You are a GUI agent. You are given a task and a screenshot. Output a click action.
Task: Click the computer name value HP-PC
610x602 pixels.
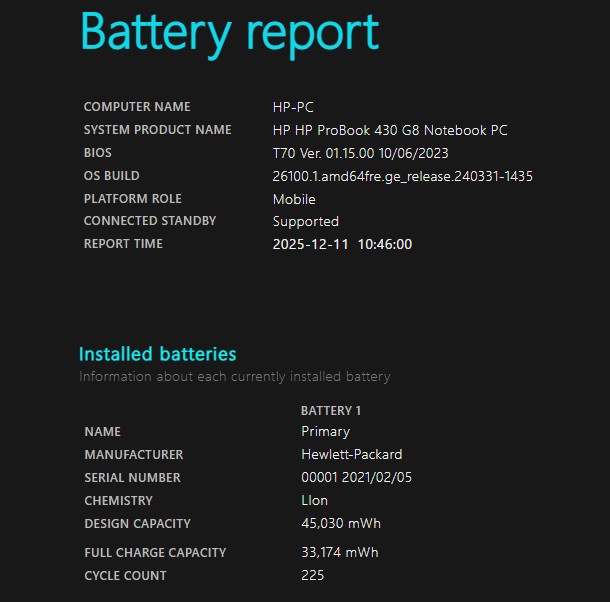(x=293, y=107)
